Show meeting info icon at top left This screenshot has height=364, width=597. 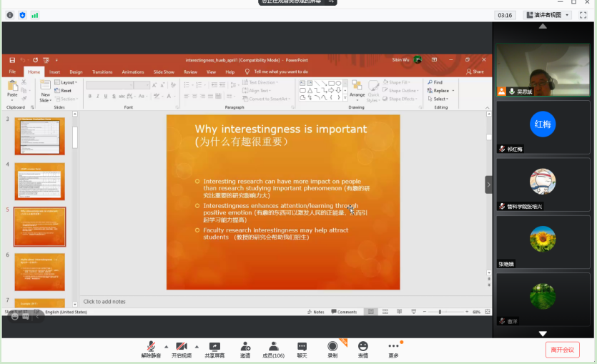9,15
